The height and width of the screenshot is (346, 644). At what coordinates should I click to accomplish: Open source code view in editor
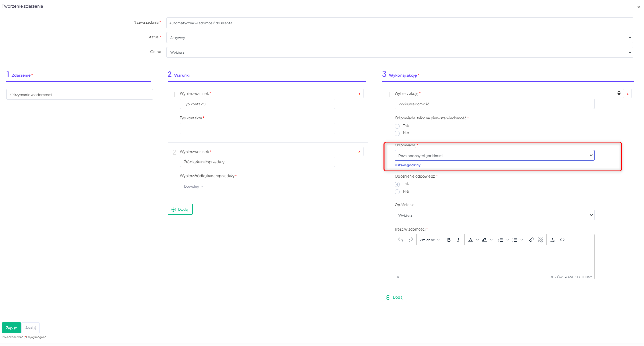tap(562, 240)
